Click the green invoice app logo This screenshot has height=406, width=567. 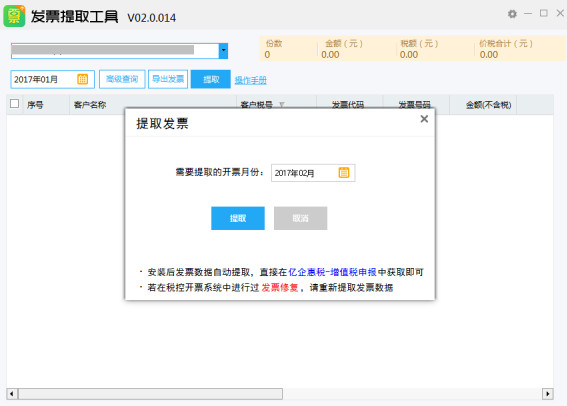[14, 16]
